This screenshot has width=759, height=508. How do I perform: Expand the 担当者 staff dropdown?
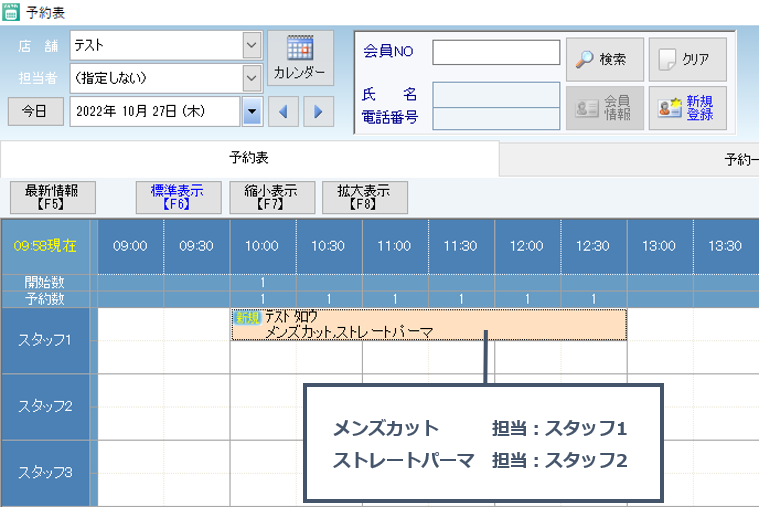(x=250, y=77)
